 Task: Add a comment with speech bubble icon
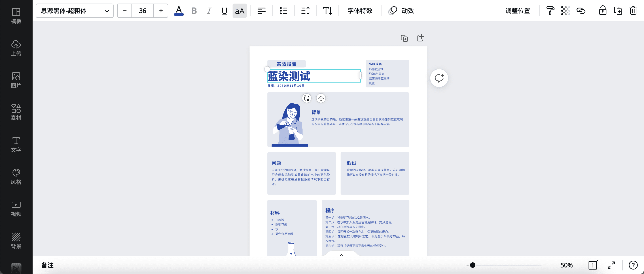[439, 78]
